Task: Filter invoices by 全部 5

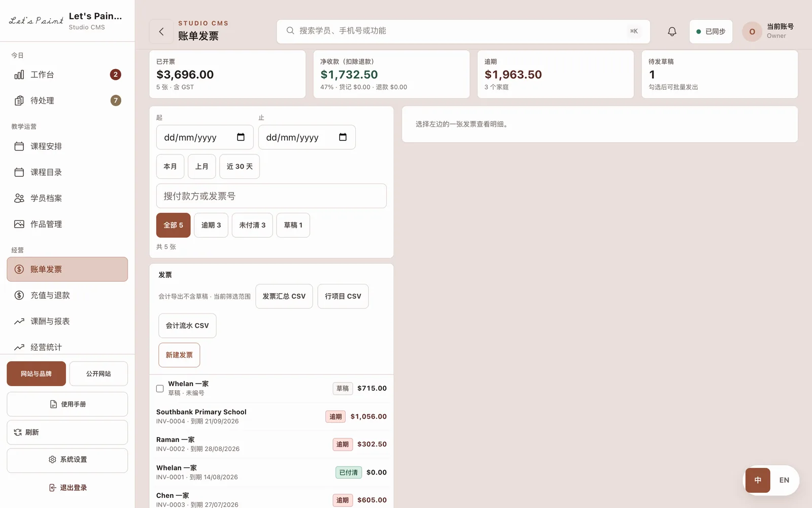Action: pos(173,225)
